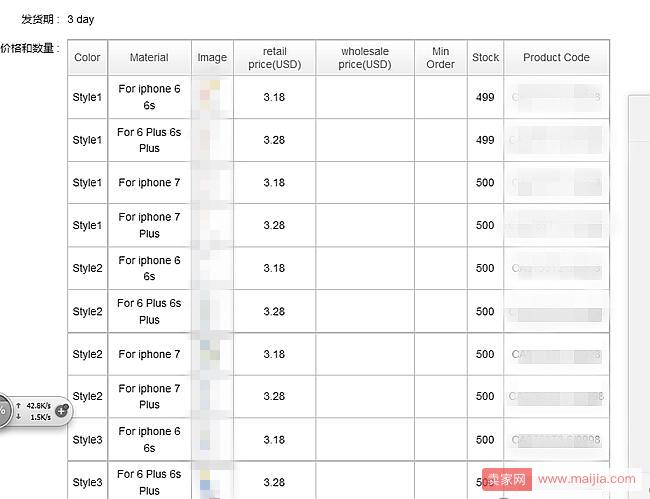Click the Product Code column header
650x499 pixels.
556,58
